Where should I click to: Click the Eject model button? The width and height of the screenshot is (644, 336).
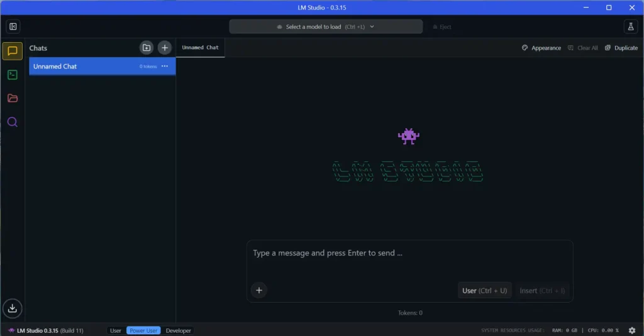click(x=442, y=27)
